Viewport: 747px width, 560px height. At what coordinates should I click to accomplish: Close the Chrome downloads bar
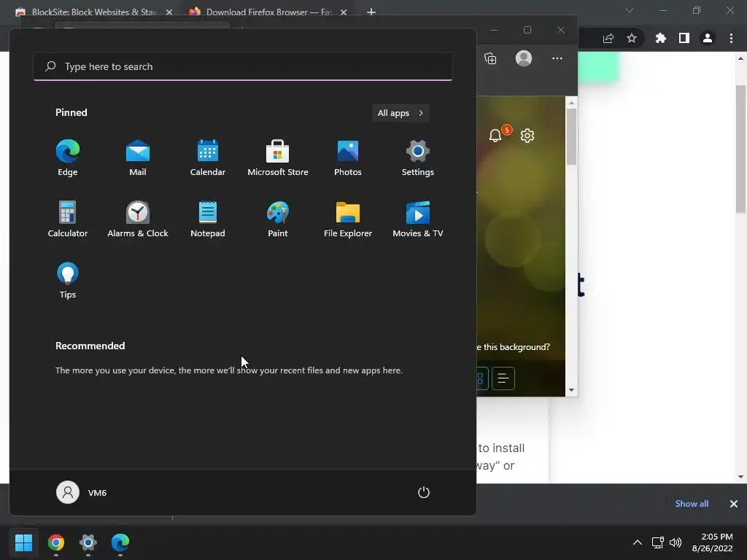pyautogui.click(x=734, y=504)
